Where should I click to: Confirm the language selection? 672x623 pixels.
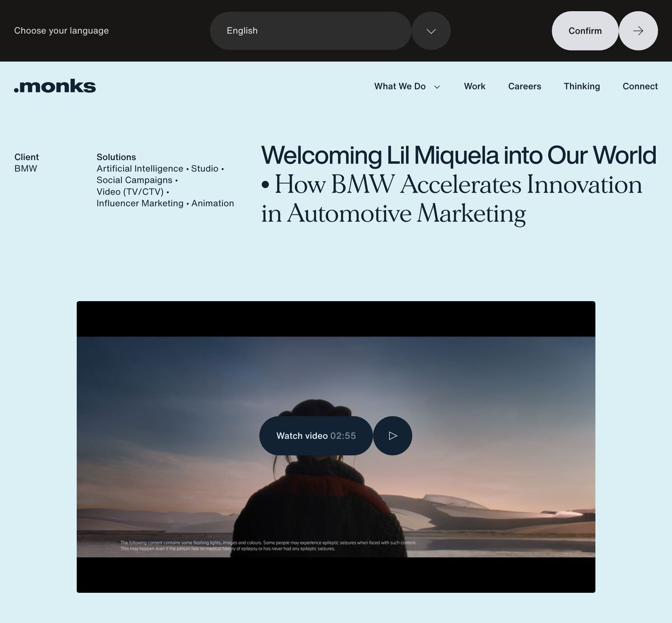(585, 31)
